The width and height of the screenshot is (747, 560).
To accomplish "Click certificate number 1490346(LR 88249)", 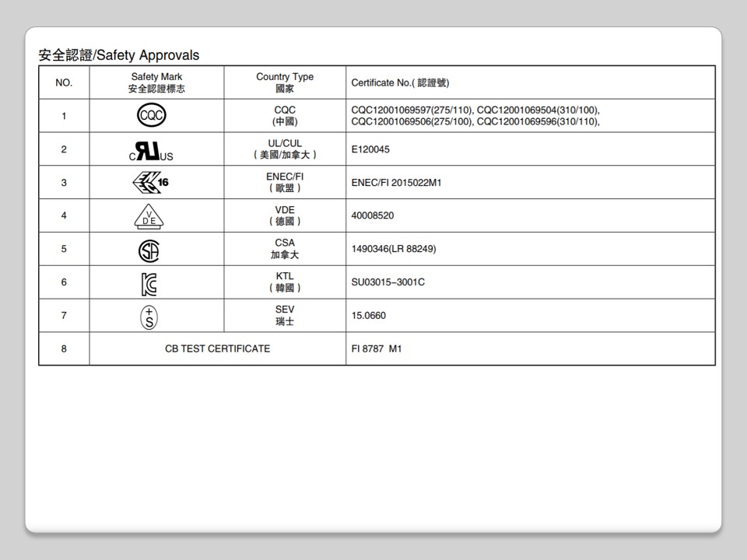I will 394,249.
